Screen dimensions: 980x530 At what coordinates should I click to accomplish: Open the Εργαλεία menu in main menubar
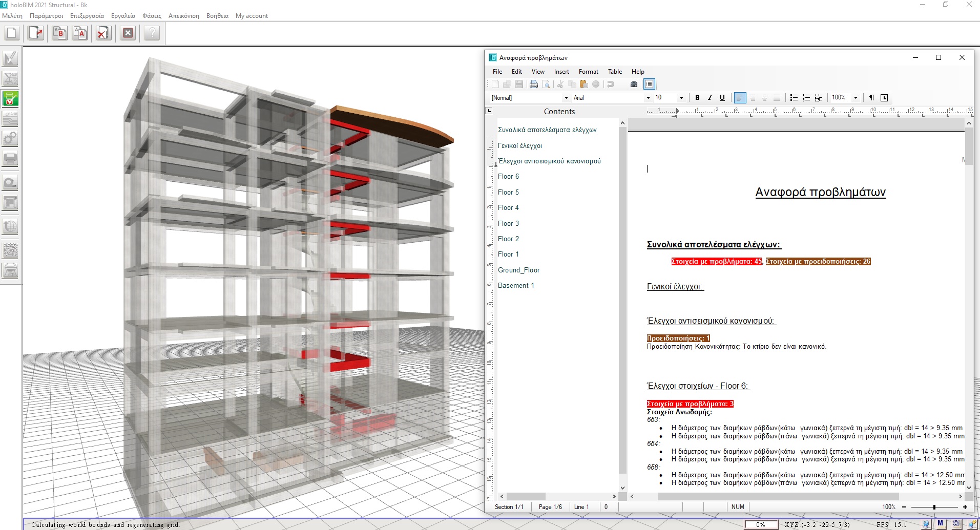123,16
